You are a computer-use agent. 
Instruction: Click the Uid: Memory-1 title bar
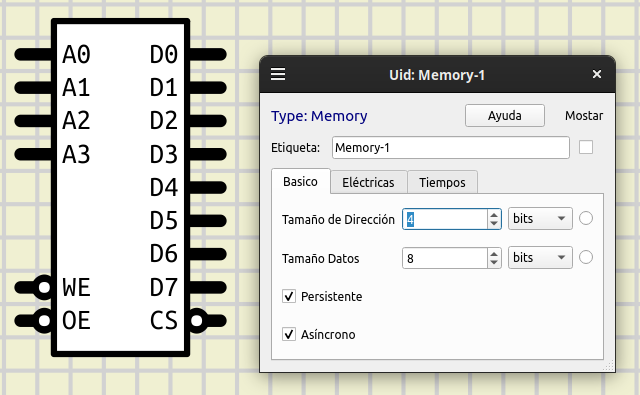[437, 75]
